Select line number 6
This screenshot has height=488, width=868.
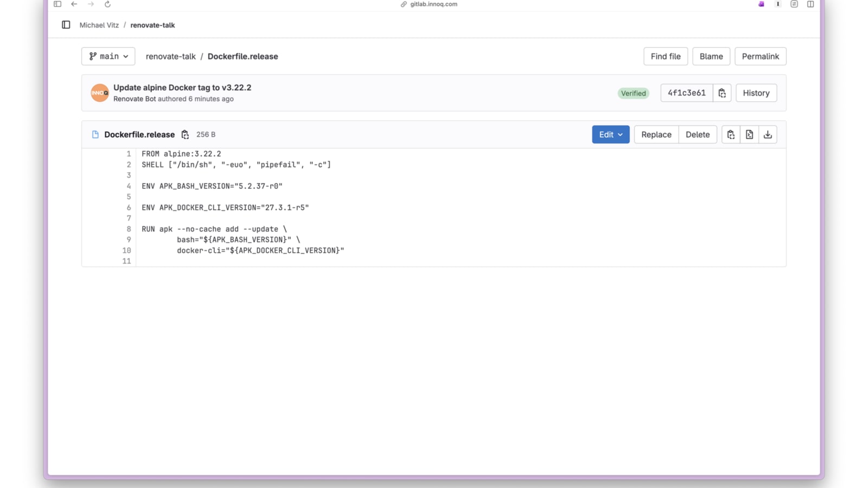tap(129, 208)
